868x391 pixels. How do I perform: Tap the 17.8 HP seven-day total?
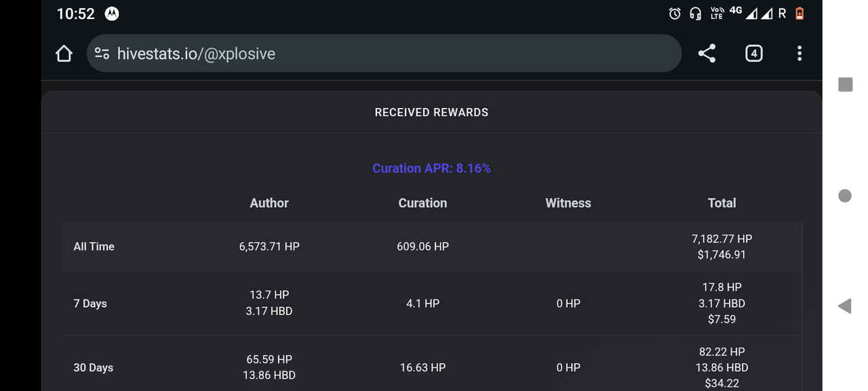[x=722, y=287]
